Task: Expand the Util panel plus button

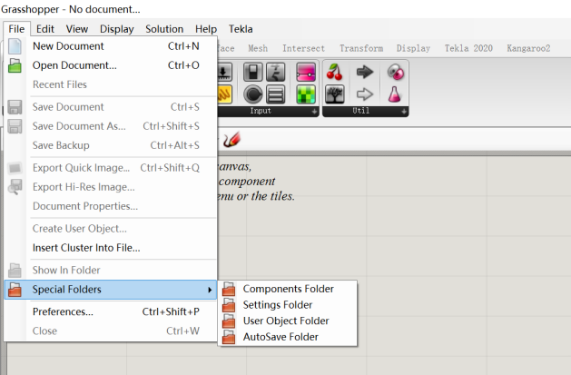Action: tap(404, 111)
